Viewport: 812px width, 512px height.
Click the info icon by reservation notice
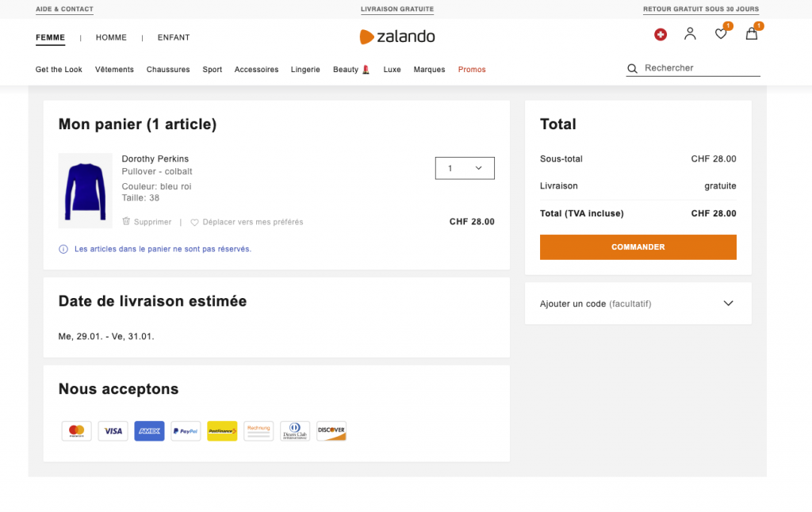[x=63, y=249]
